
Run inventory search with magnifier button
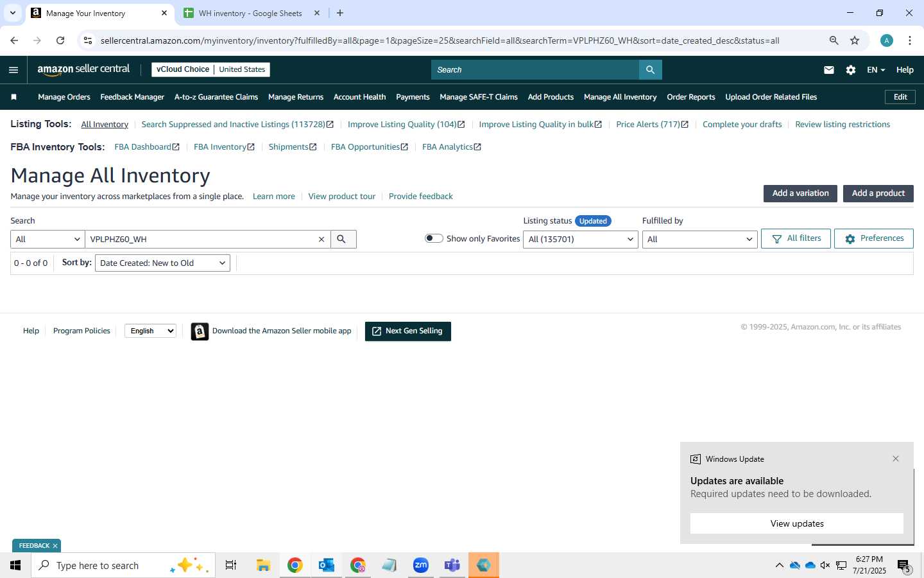(x=343, y=239)
